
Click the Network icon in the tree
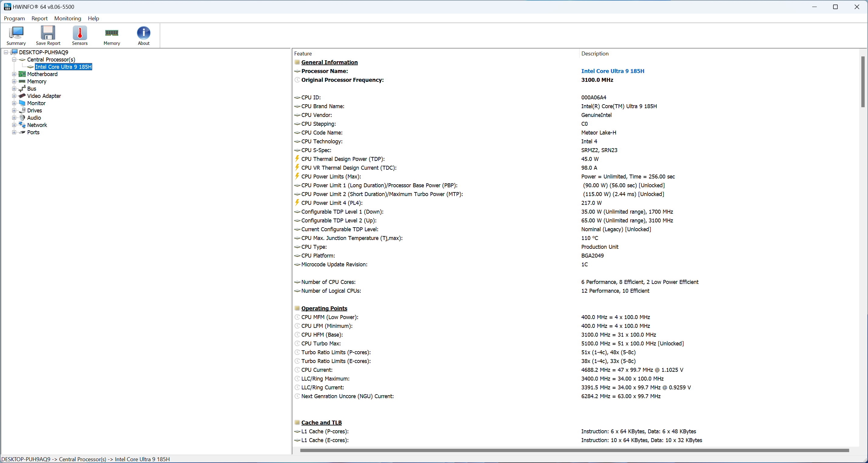pos(22,125)
